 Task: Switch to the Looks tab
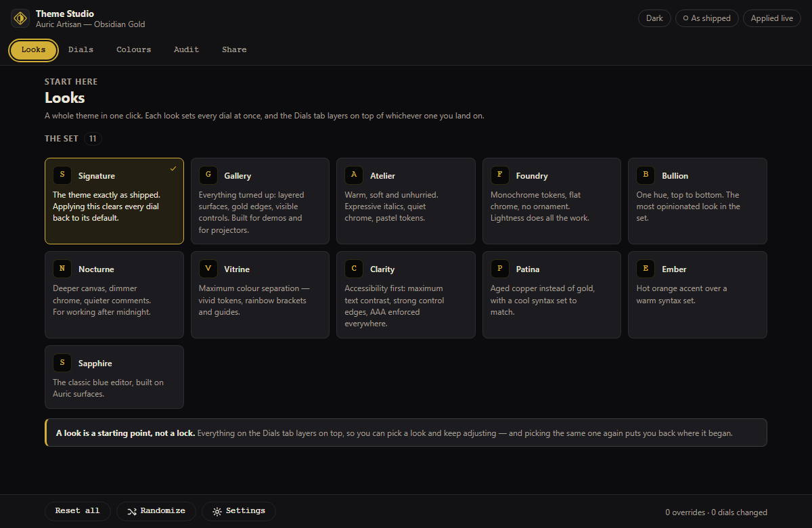(33, 50)
